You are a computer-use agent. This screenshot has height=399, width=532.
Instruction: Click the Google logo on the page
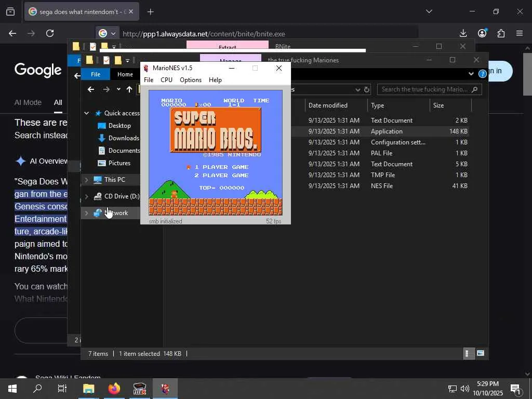click(38, 70)
